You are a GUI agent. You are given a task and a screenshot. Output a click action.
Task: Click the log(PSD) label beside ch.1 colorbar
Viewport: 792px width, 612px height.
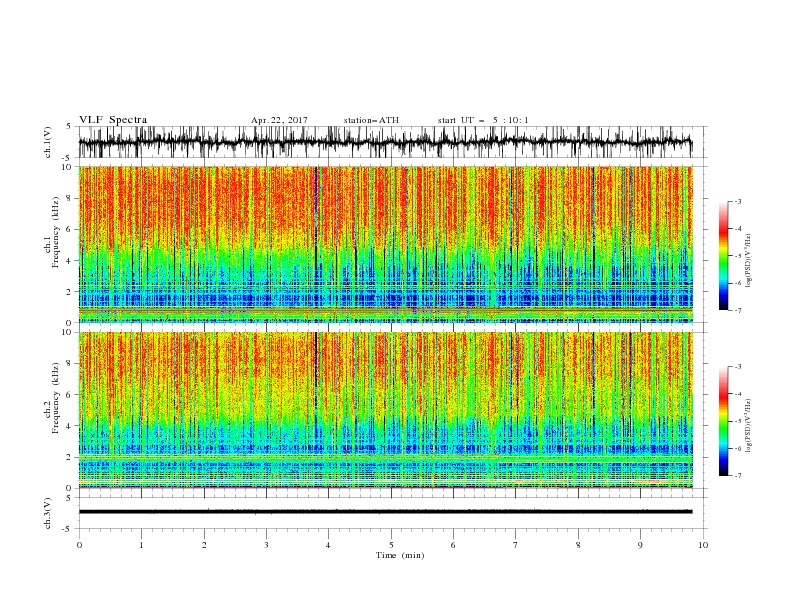(748, 261)
